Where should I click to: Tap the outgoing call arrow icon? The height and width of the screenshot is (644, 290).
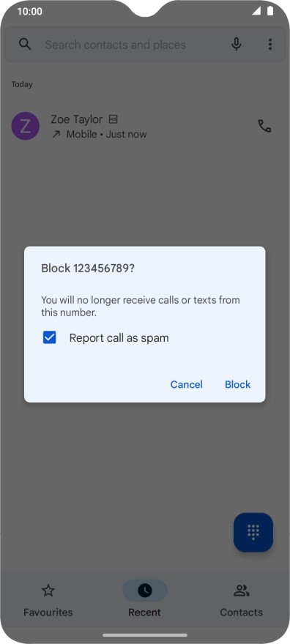tap(56, 135)
